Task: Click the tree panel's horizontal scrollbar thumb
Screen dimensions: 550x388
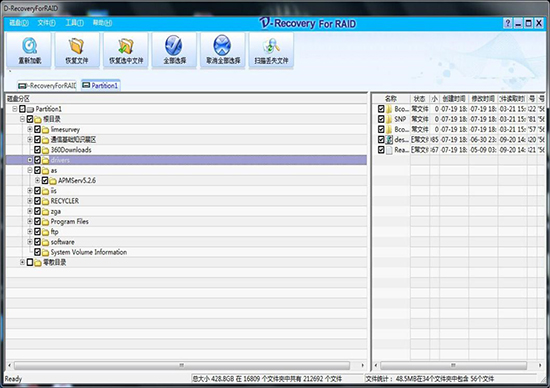Action: pyautogui.click(x=182, y=365)
